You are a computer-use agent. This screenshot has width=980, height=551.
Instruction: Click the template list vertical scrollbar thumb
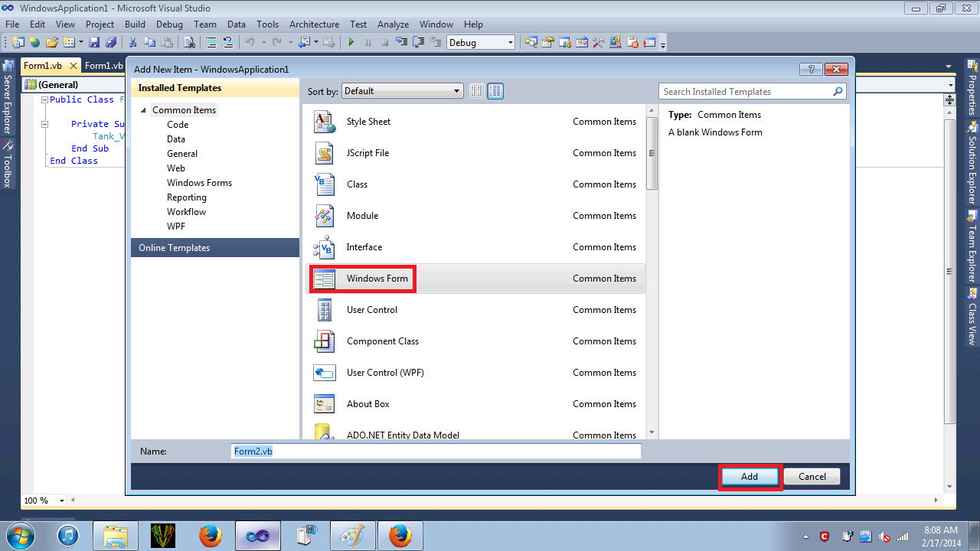click(x=652, y=153)
